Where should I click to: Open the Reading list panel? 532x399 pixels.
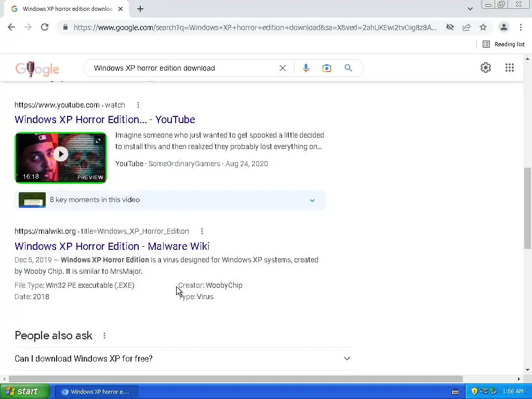[503, 44]
